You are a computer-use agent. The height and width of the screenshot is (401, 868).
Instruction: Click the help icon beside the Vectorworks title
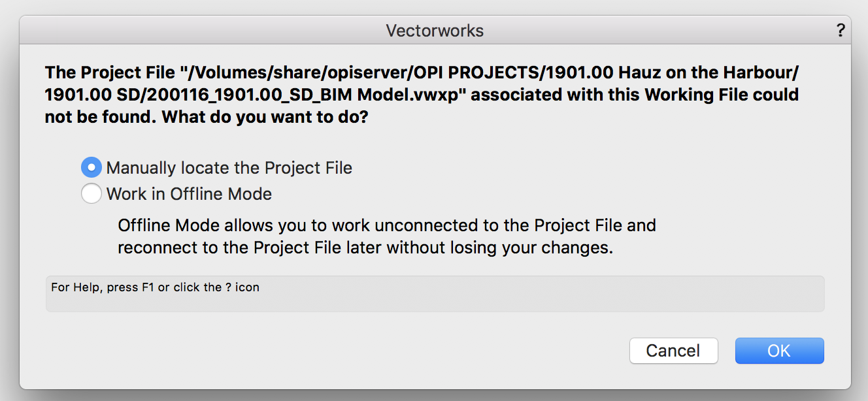point(841,30)
